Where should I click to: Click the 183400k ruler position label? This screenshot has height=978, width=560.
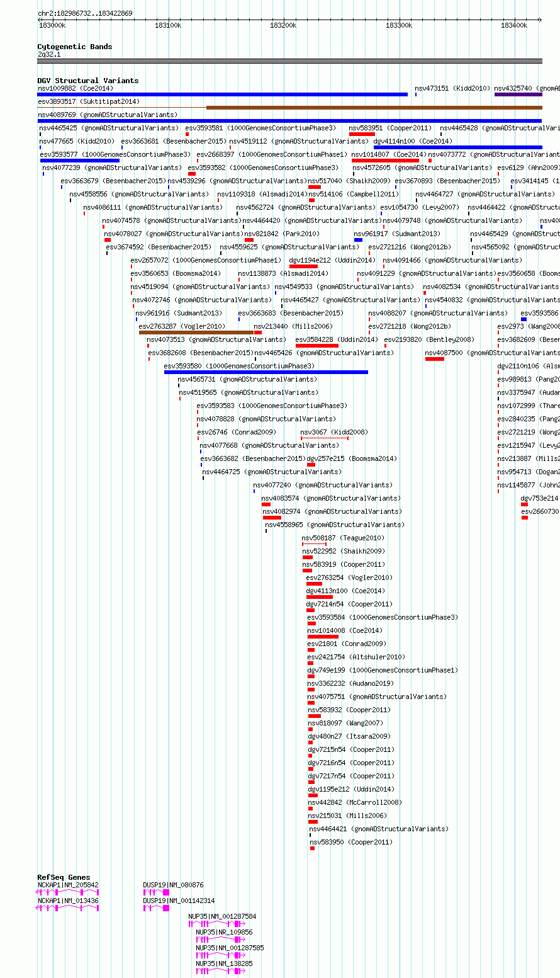pyautogui.click(x=514, y=25)
